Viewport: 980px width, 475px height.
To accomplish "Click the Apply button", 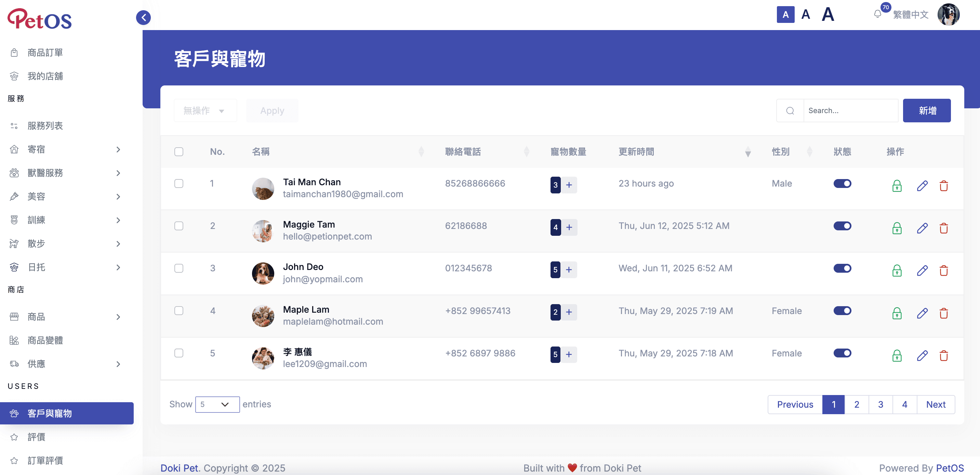I will (x=272, y=111).
